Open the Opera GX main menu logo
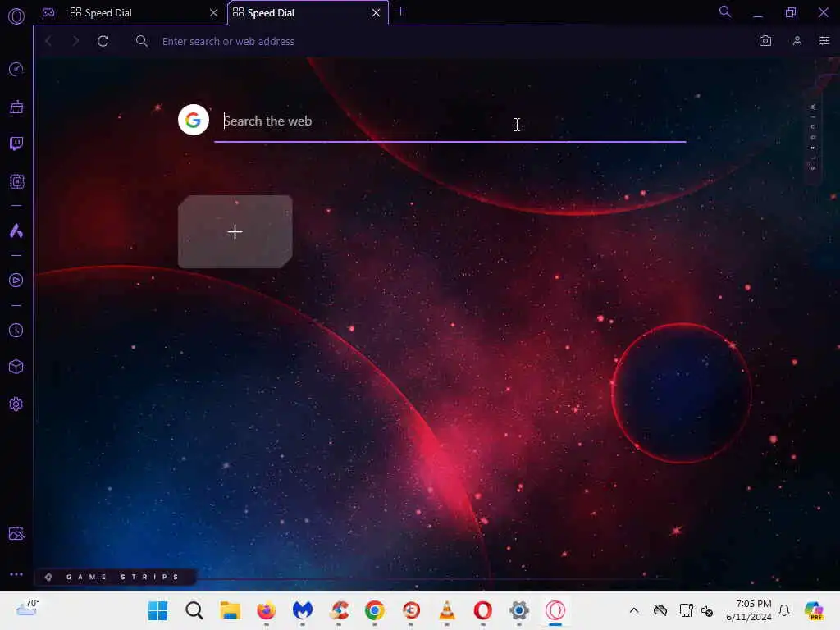The height and width of the screenshot is (630, 840). [16, 16]
